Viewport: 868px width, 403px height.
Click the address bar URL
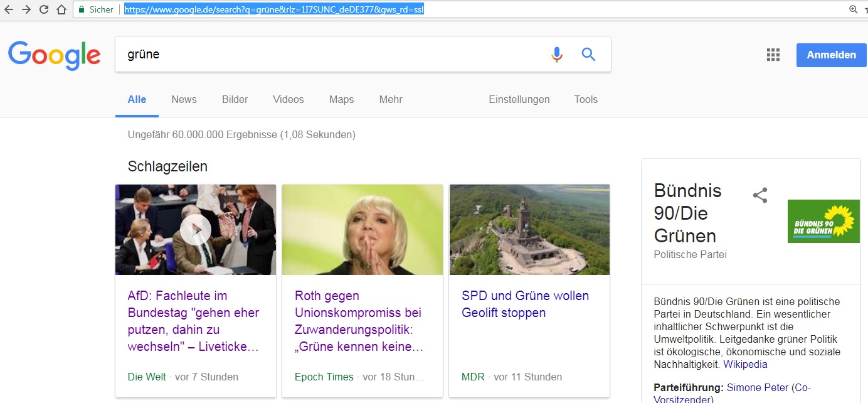[274, 9]
